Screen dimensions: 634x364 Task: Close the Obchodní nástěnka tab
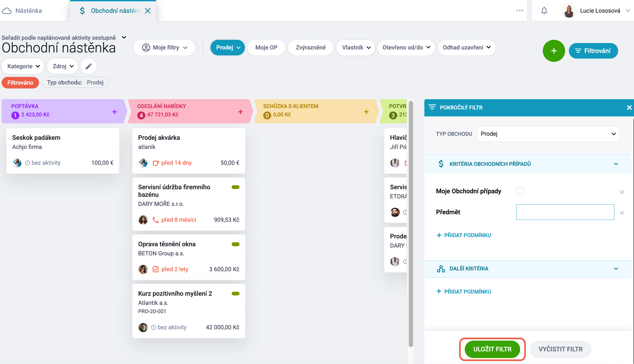pos(148,10)
